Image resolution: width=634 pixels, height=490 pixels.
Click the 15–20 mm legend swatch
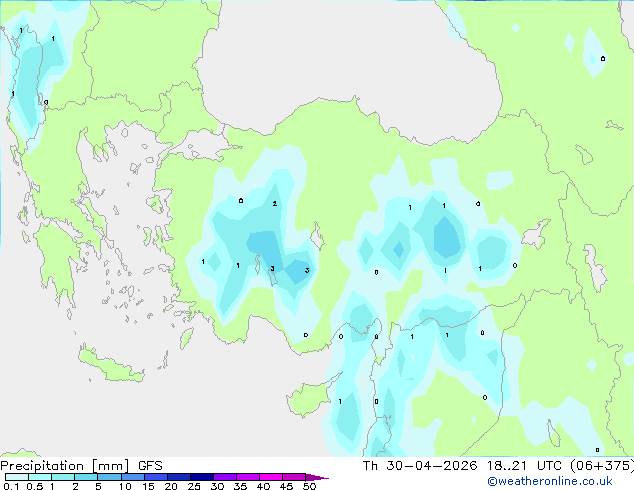click(155, 477)
